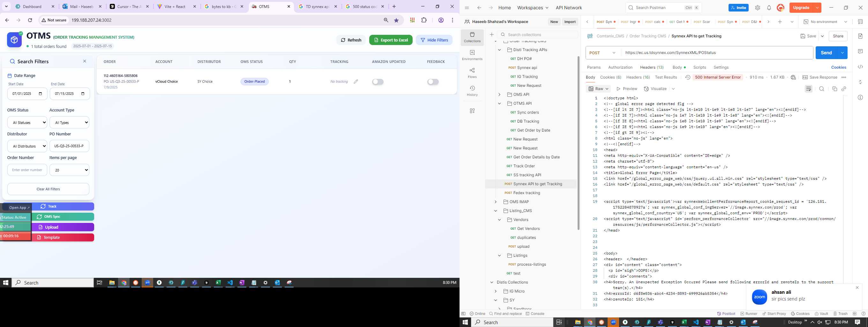Click the edit tracking pencil icon
The height and width of the screenshot is (327, 868).
point(356,81)
